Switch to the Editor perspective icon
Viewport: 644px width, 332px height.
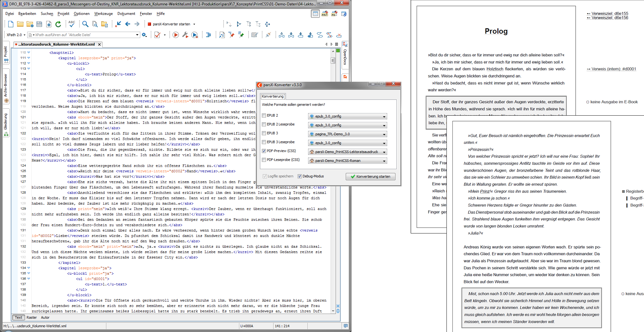point(315,14)
